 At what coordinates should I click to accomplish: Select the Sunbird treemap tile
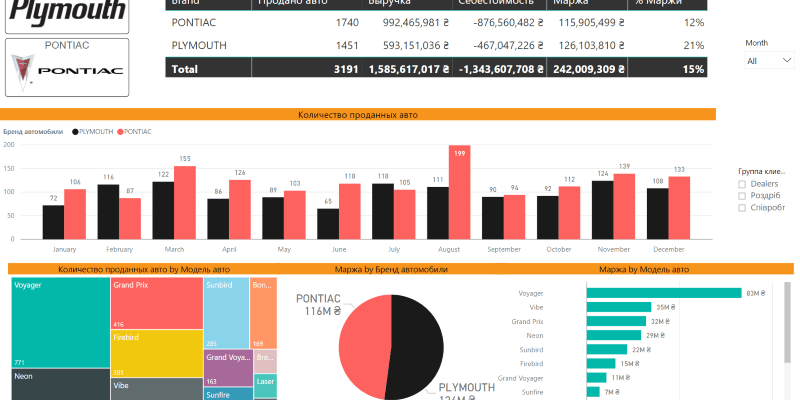click(226, 313)
